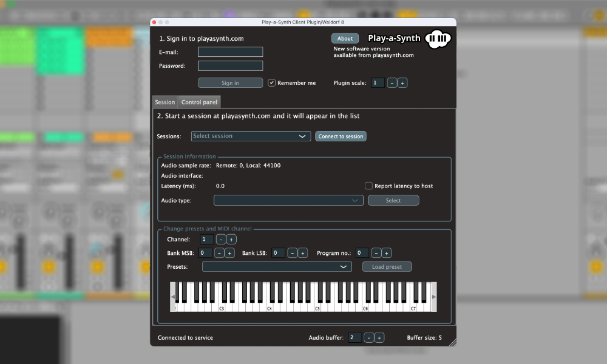Close the Play-a-Synth plugin window

click(x=154, y=22)
